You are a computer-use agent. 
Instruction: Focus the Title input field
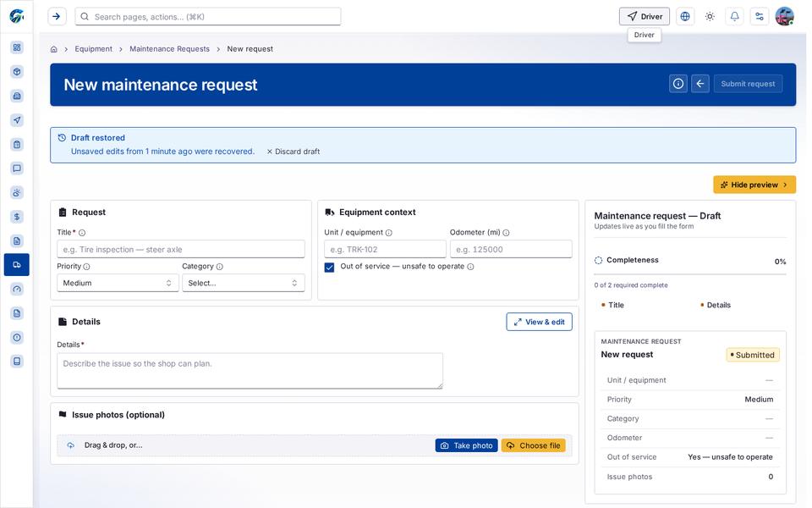[181, 249]
